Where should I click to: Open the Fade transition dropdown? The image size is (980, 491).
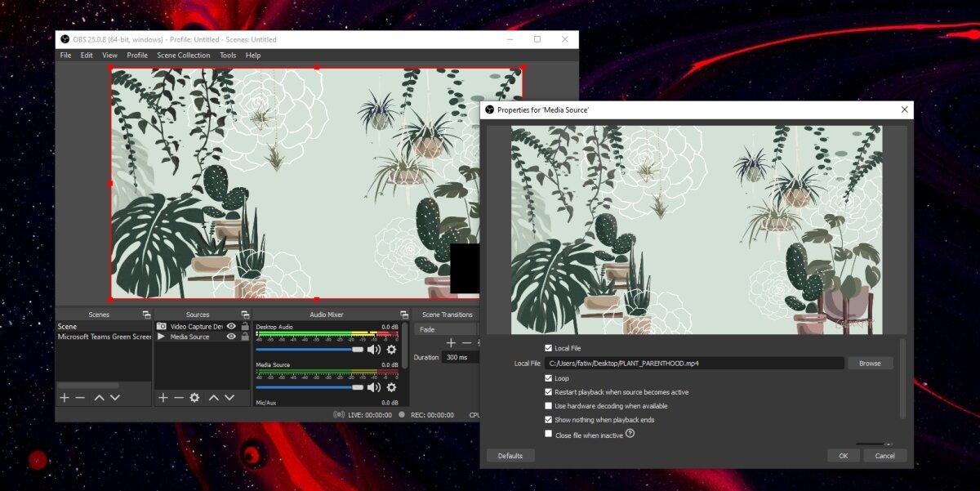(445, 329)
